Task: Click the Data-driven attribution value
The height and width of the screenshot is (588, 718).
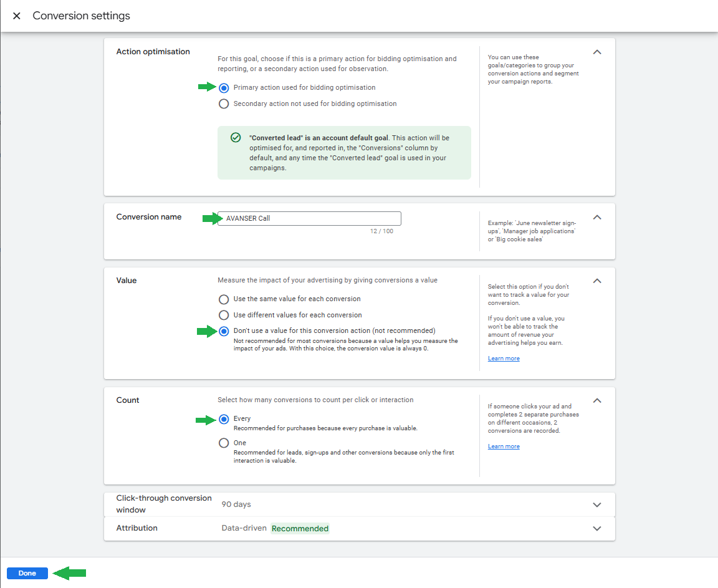Action: (x=244, y=528)
